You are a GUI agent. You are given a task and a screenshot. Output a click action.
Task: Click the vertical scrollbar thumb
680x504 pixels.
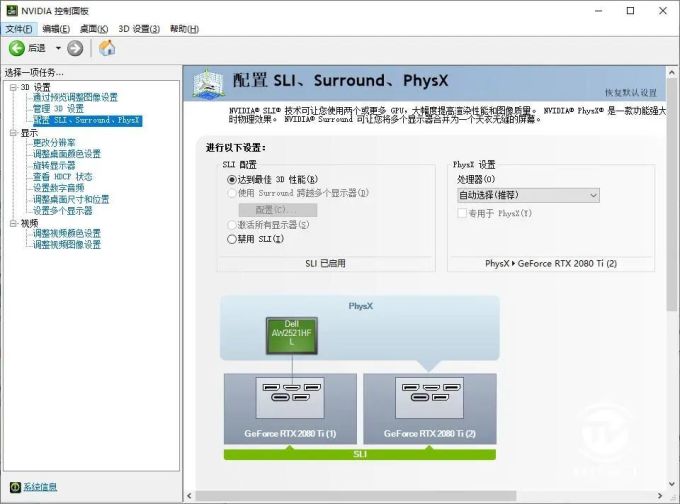(672, 195)
